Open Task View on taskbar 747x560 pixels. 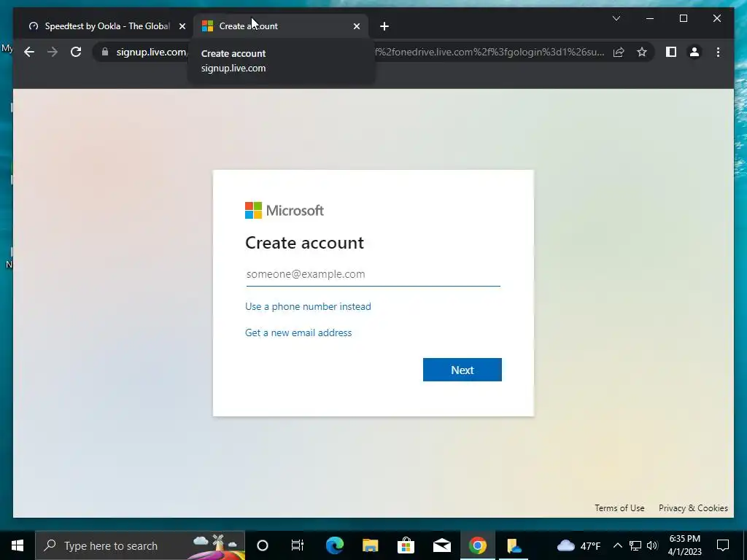coord(298,545)
